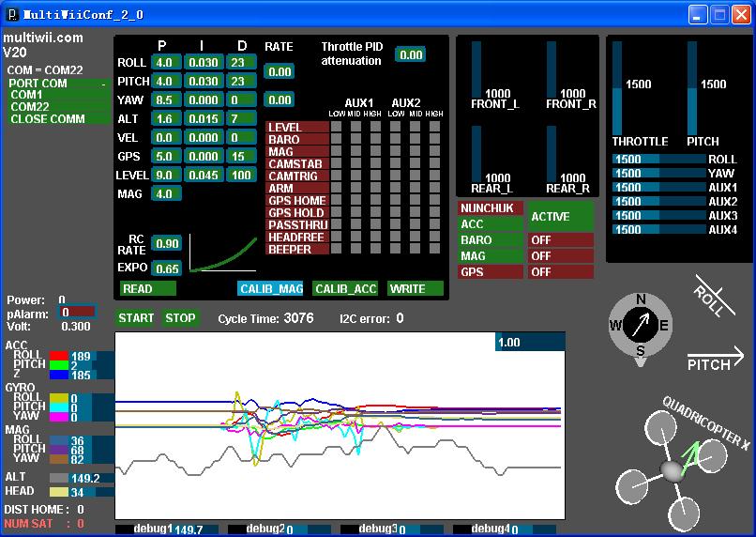Screen dimensions: 756x537
Task: Click the GPS OFF status indicator
Action: (x=561, y=271)
